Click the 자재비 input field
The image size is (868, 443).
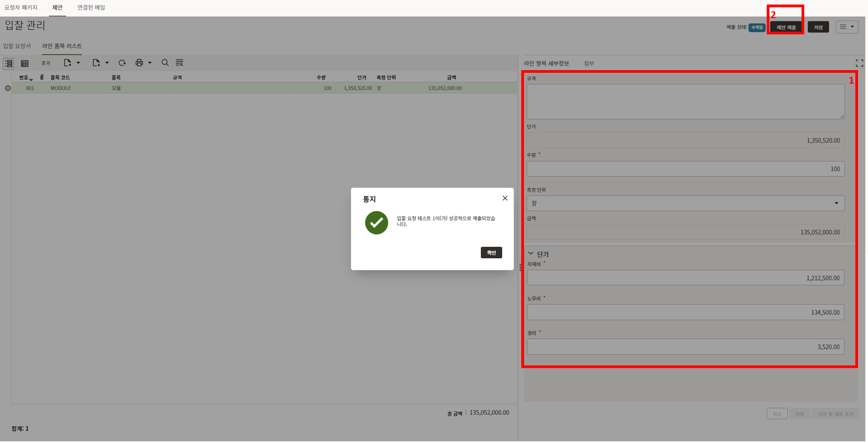[x=685, y=278]
